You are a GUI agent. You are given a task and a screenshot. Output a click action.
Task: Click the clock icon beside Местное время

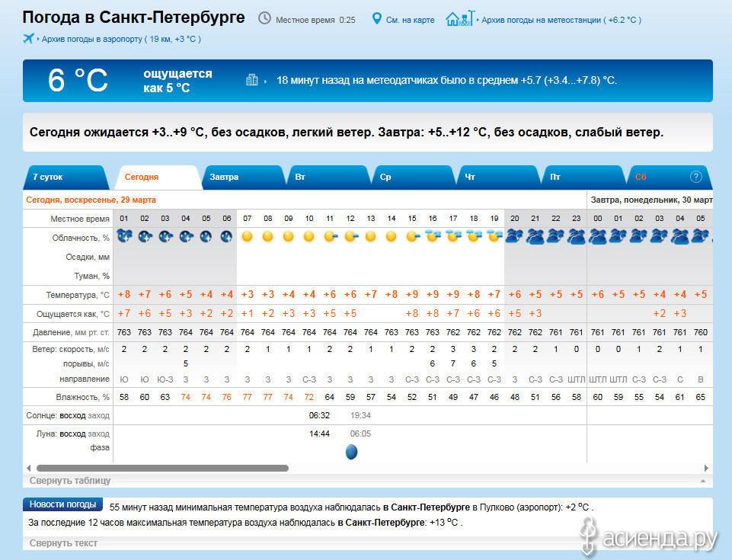point(264,18)
